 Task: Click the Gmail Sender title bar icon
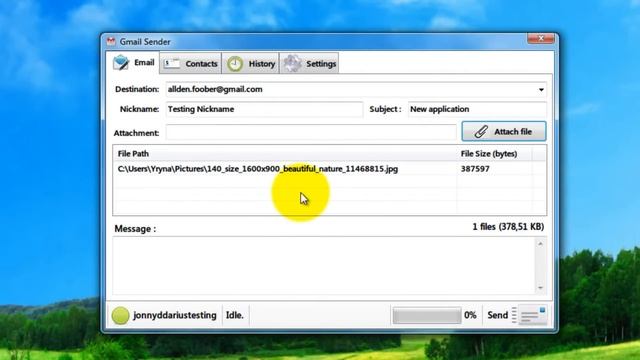point(111,41)
